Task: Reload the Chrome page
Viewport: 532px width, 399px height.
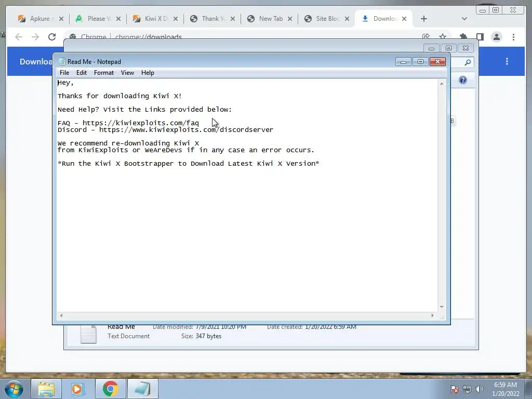Action: click(x=52, y=37)
